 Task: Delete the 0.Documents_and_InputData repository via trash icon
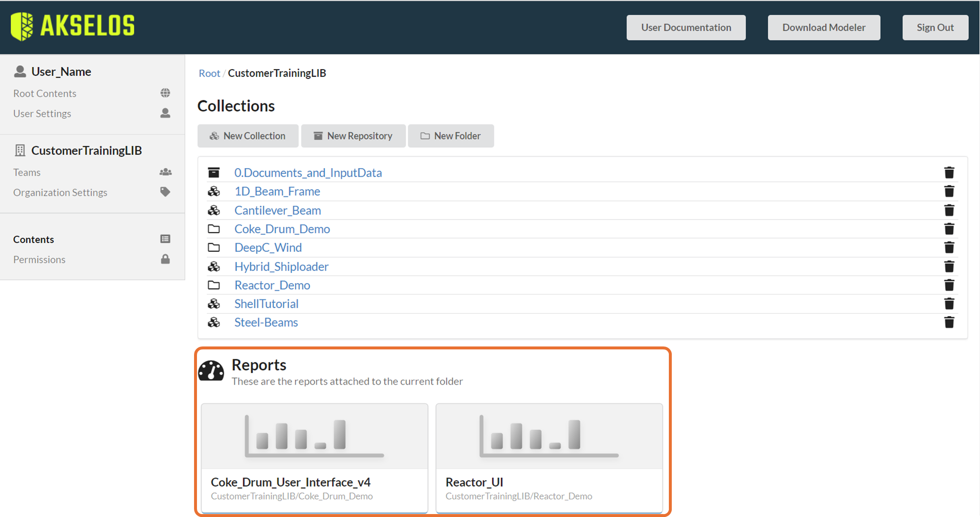click(x=949, y=172)
